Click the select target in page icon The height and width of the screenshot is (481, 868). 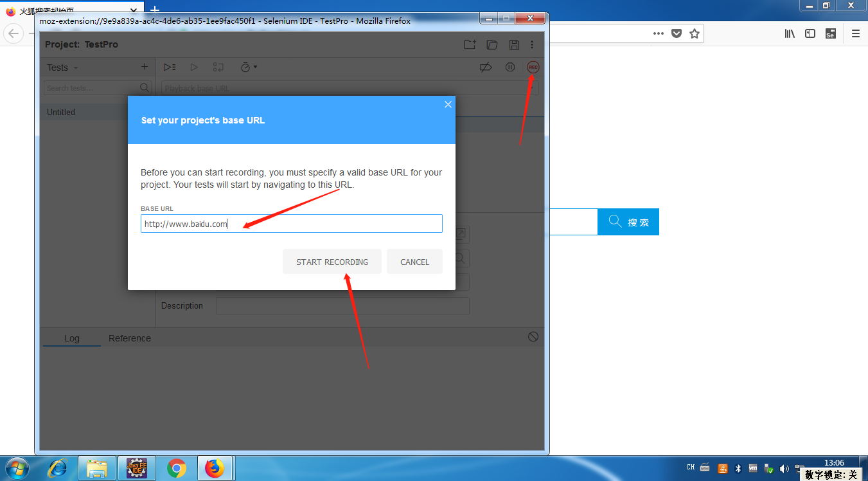pos(462,233)
